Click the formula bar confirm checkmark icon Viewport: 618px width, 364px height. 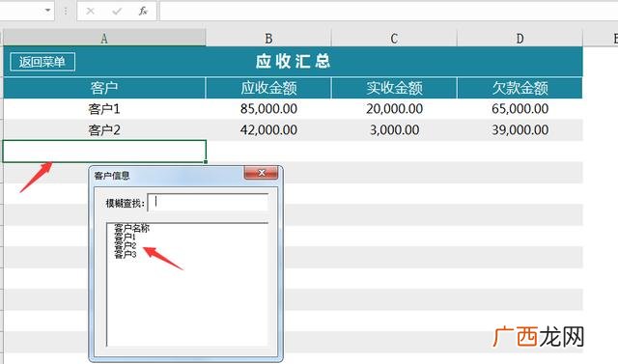[117, 11]
